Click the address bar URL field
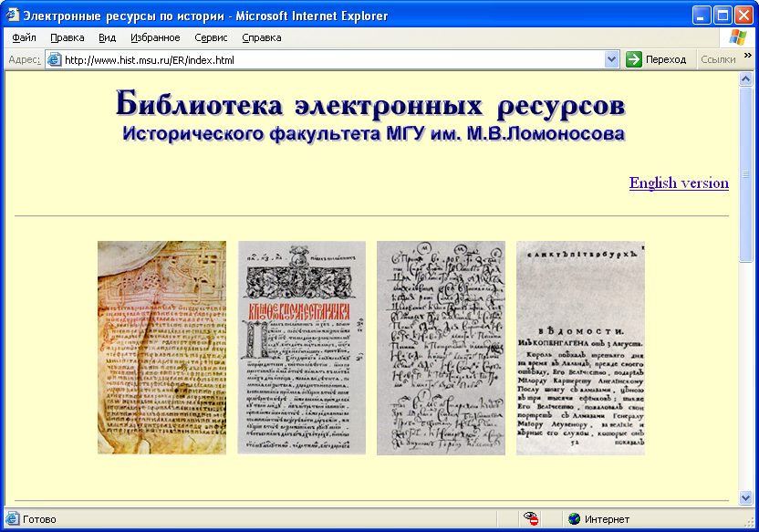 tap(333, 60)
